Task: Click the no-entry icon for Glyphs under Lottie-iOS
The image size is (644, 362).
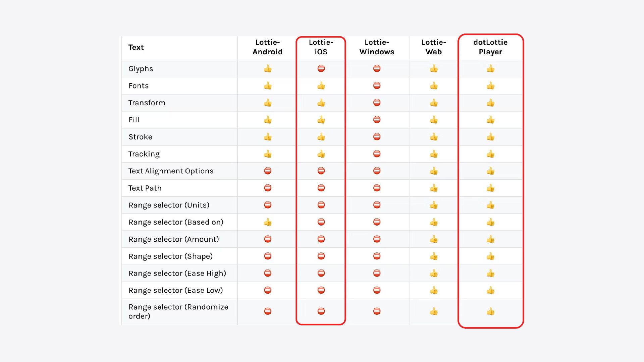Action: click(321, 69)
